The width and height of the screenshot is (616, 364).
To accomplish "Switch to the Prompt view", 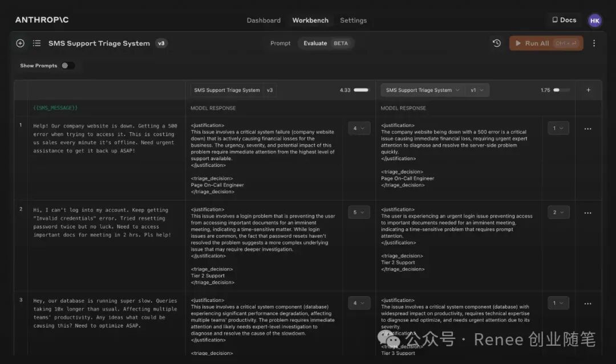I will [280, 43].
